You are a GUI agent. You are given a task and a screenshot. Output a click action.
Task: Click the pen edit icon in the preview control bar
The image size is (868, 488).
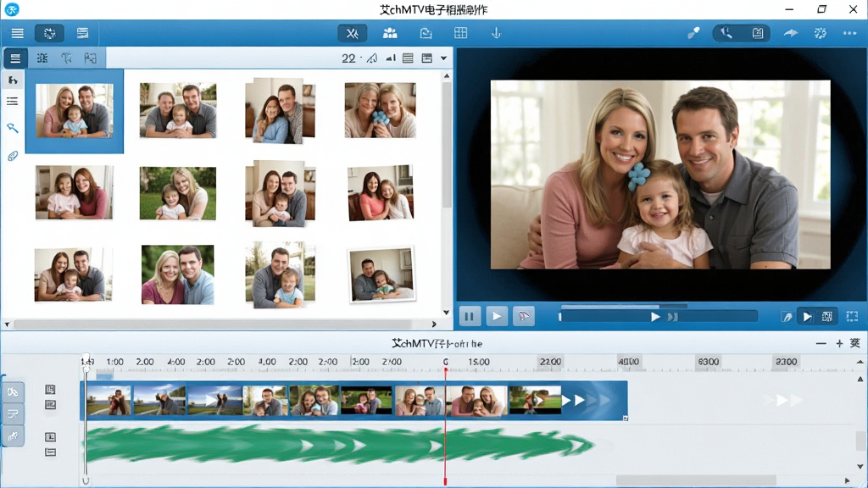point(786,317)
